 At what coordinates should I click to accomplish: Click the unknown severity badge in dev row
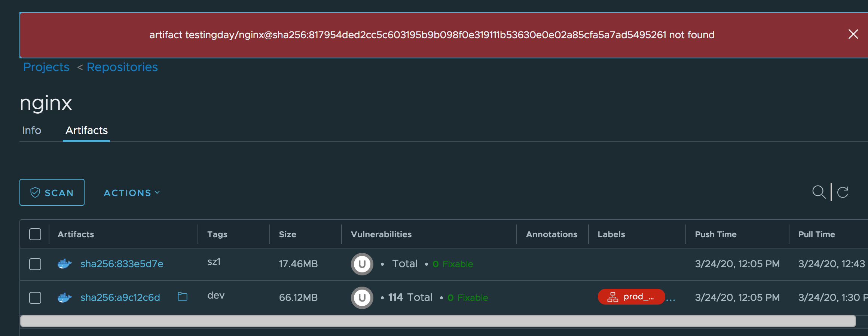click(362, 298)
